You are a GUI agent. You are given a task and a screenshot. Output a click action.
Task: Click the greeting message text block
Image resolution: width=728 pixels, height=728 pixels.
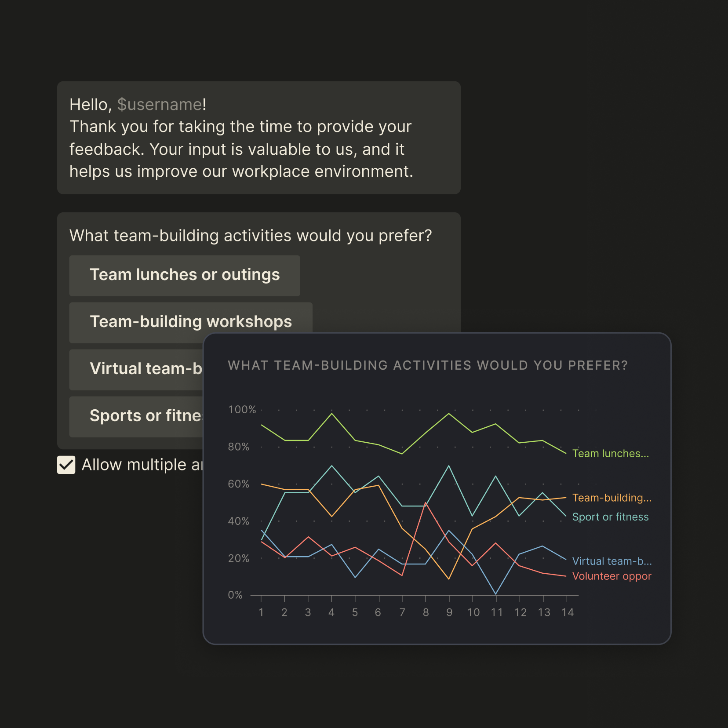tap(259, 138)
